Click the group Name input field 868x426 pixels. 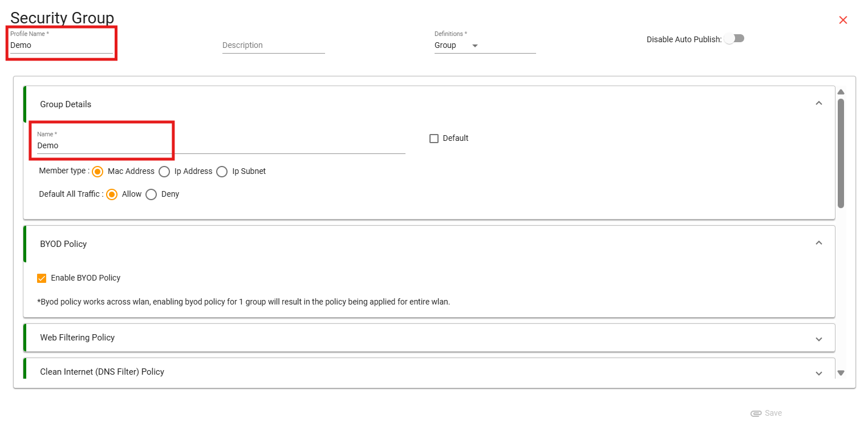pos(221,145)
